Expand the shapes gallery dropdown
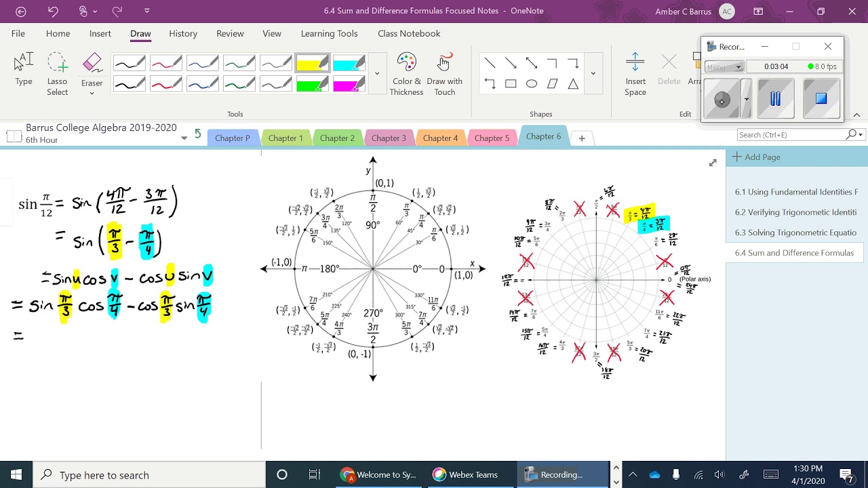 (x=593, y=73)
